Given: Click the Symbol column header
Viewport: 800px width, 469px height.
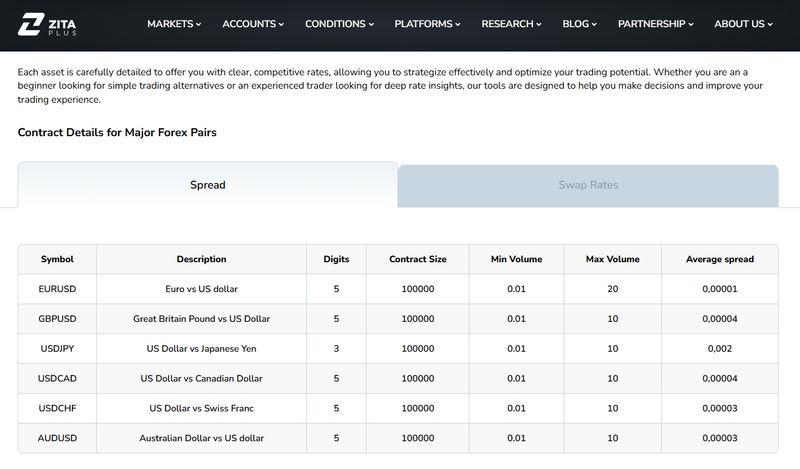Looking at the screenshot, I should coord(57,259).
